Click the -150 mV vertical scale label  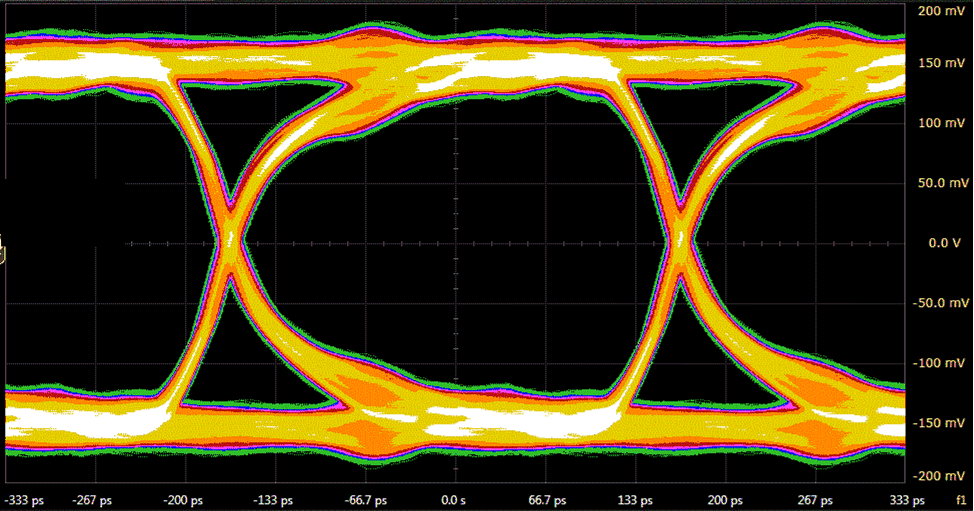(939, 423)
